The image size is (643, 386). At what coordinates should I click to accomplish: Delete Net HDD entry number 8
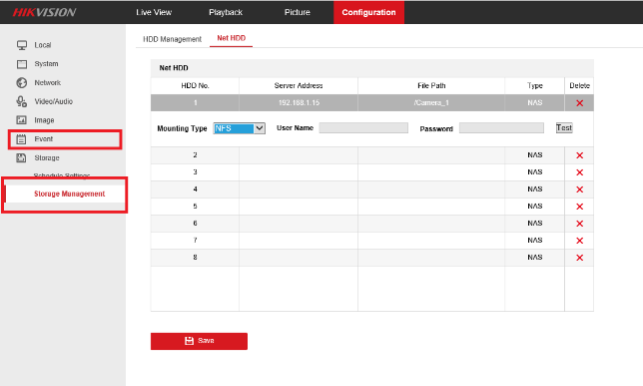pos(579,258)
